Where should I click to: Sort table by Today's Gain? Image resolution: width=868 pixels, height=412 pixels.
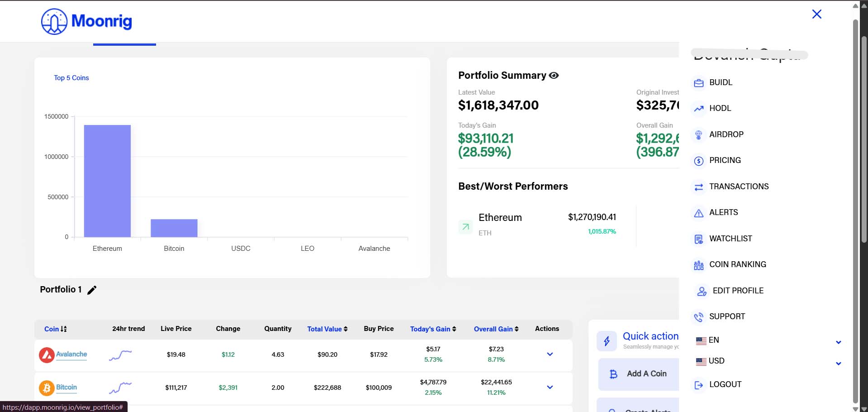(433, 329)
